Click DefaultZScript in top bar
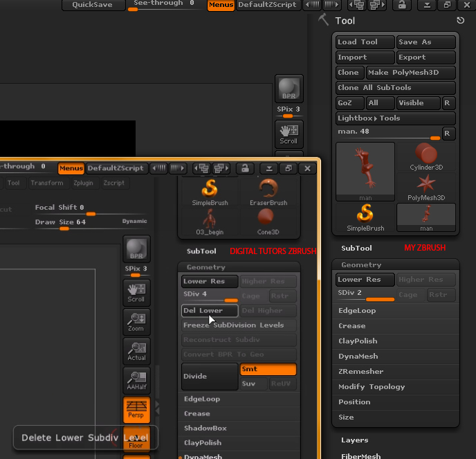Viewport: 476px width, 459px height. [x=267, y=5]
